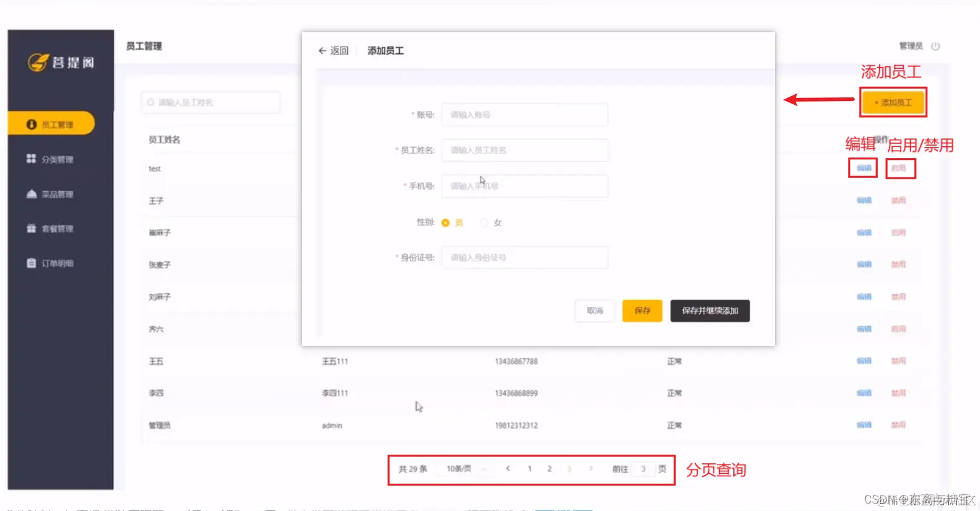Click 正常 status in the 李四 row
This screenshot has width=980, height=511.
(674, 393)
